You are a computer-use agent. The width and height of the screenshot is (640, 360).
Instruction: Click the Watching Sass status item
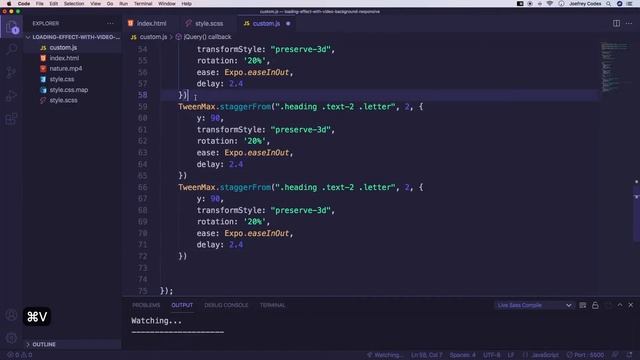(x=384, y=355)
